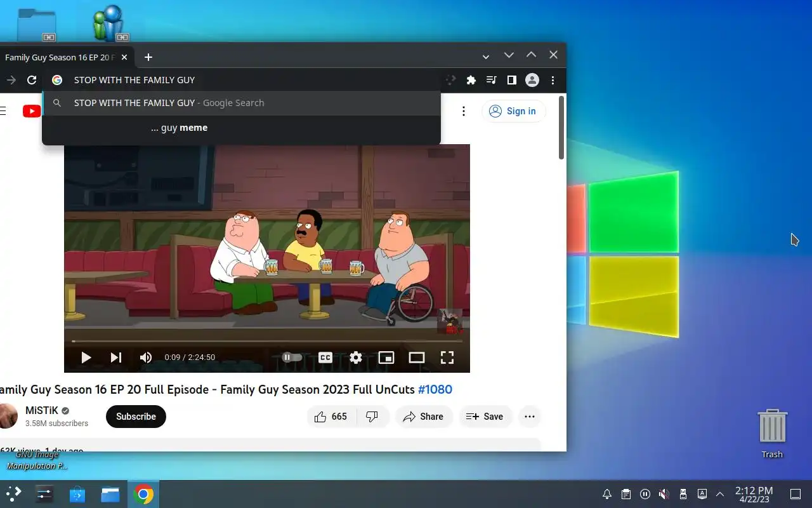This screenshot has width=812, height=508.
Task: Select the folder icon on desktop
Action: tap(37, 24)
